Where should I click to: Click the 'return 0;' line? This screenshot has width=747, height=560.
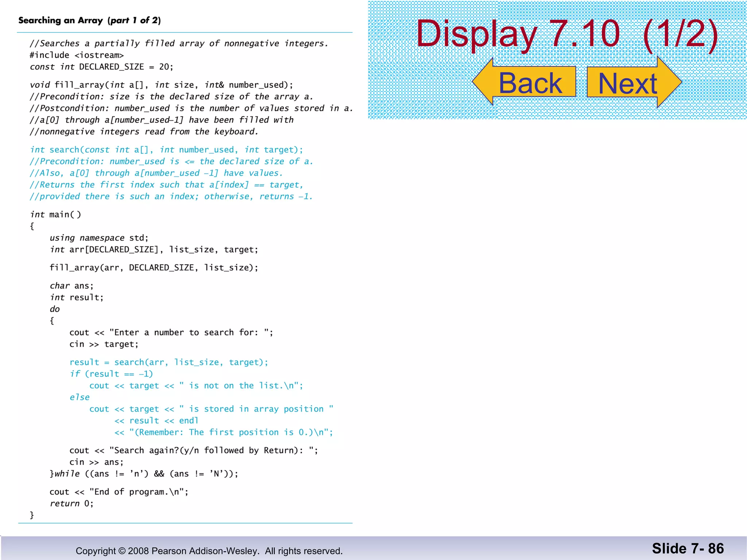(x=72, y=503)
